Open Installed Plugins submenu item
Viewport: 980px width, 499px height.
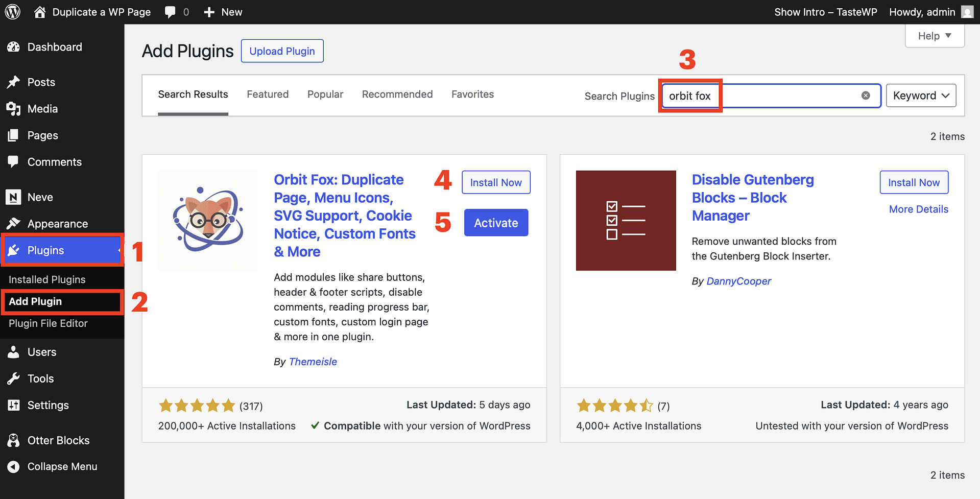(x=47, y=279)
